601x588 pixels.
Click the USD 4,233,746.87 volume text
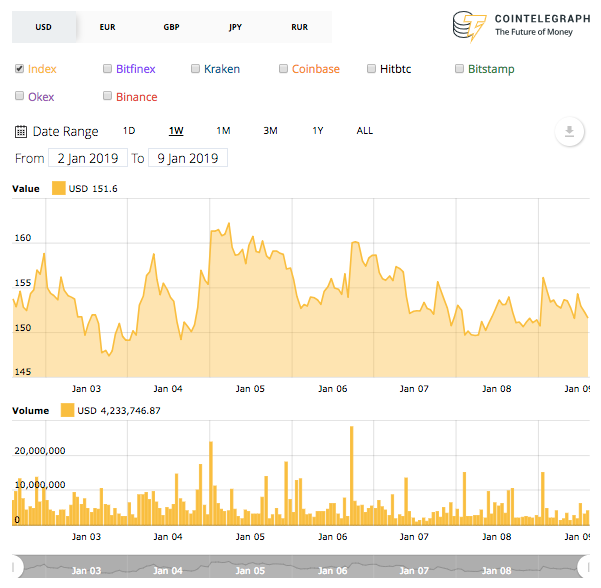(119, 411)
